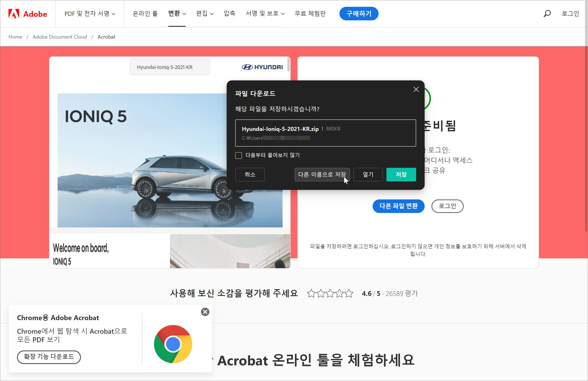This screenshot has width=588, height=381.
Task: Click the Hyundai logo in preview
Action: (x=262, y=67)
